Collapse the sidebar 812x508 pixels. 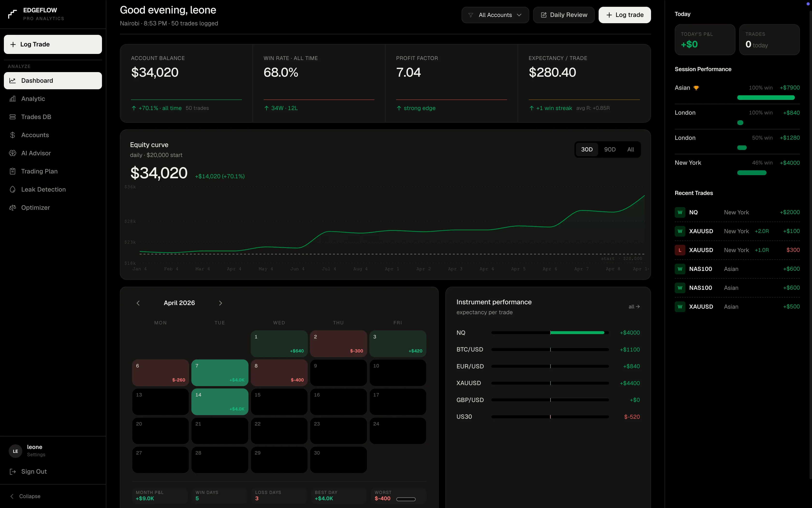pyautogui.click(x=26, y=496)
